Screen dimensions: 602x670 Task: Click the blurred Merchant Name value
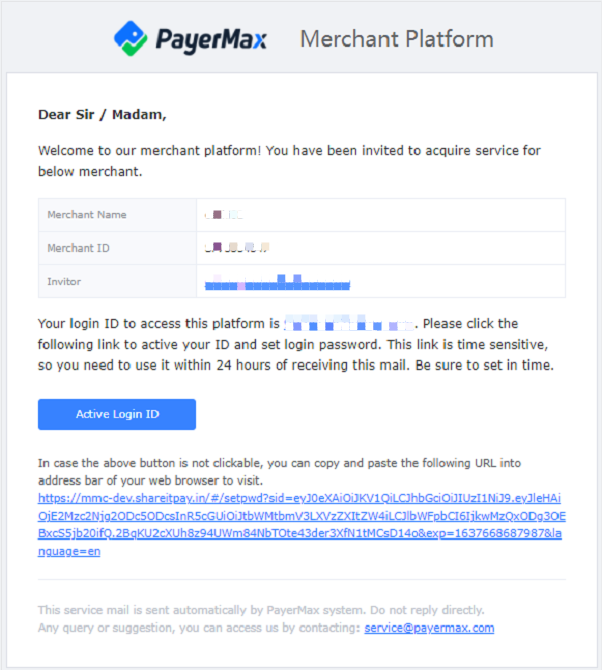[x=223, y=215]
